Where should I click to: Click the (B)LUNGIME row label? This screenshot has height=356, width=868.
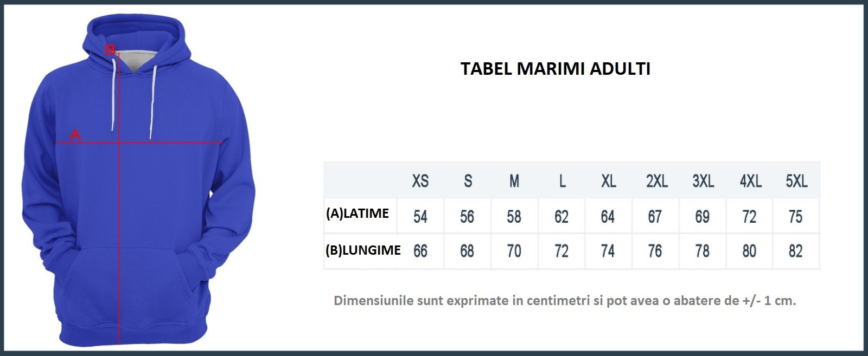point(363,250)
